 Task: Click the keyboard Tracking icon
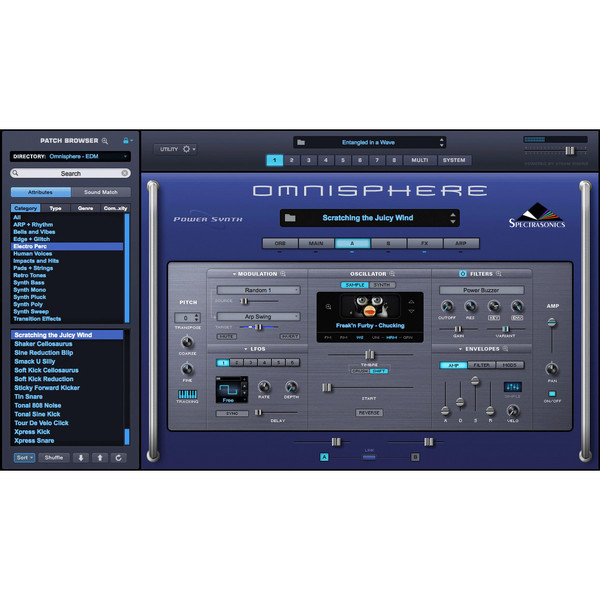[x=188, y=394]
